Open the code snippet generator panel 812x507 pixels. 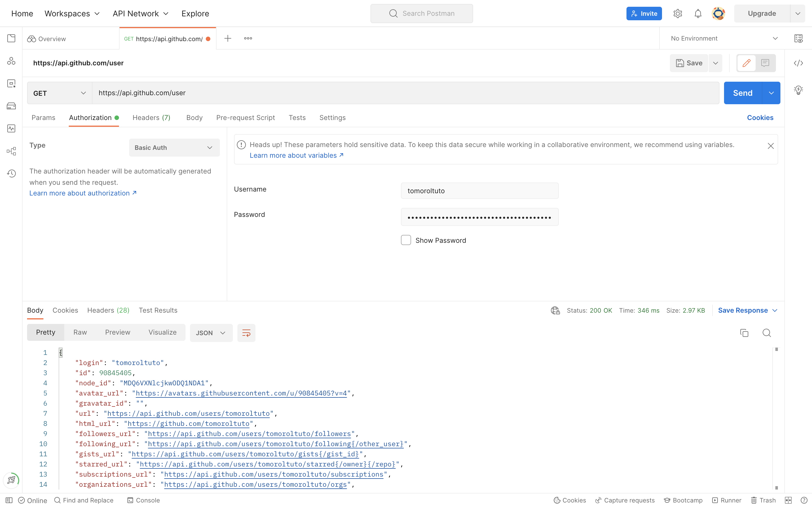click(x=798, y=63)
